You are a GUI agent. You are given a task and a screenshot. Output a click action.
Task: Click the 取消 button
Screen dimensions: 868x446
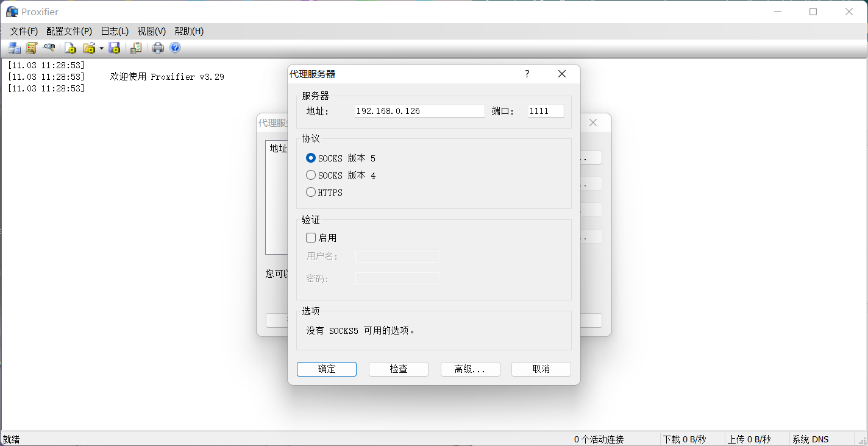click(x=541, y=369)
